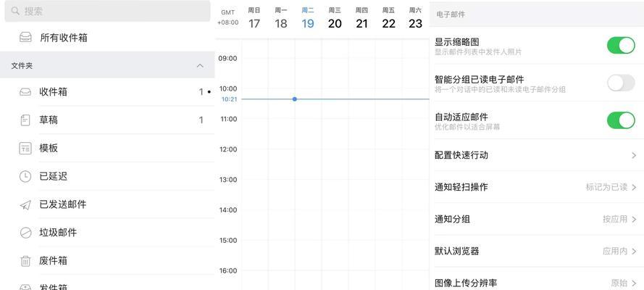Click 按应用 value
Image resolution: width=644 pixels, height=290 pixels.
[615, 220]
